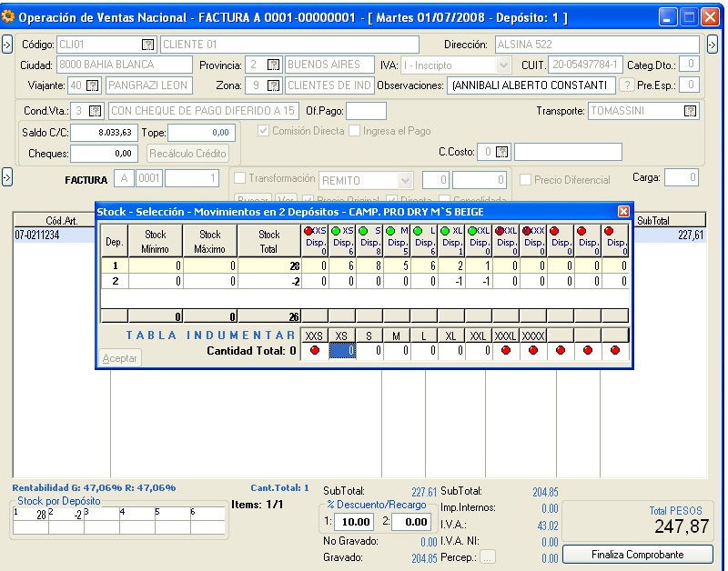
Task: Toggle the Ingresa el Pago checkbox
Action: (355, 131)
